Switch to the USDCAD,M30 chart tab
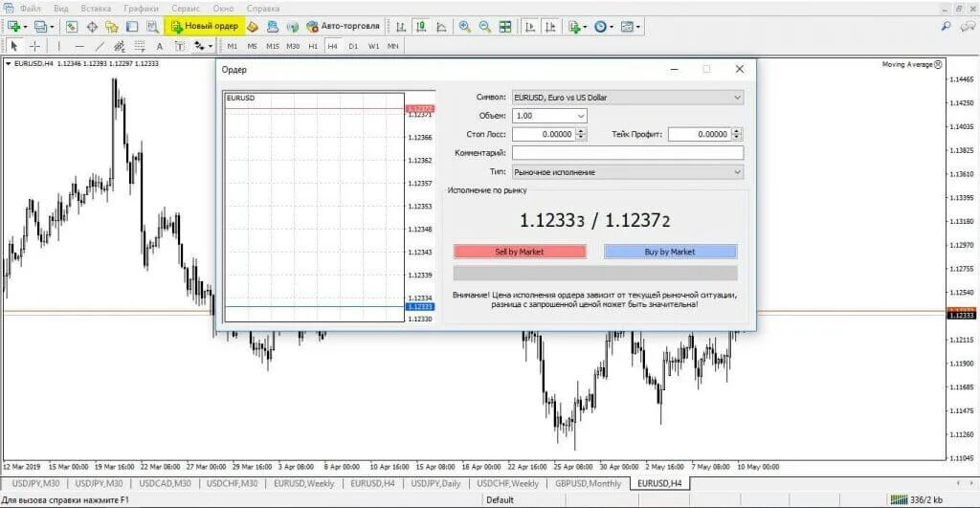Image resolution: width=980 pixels, height=508 pixels. click(165, 484)
